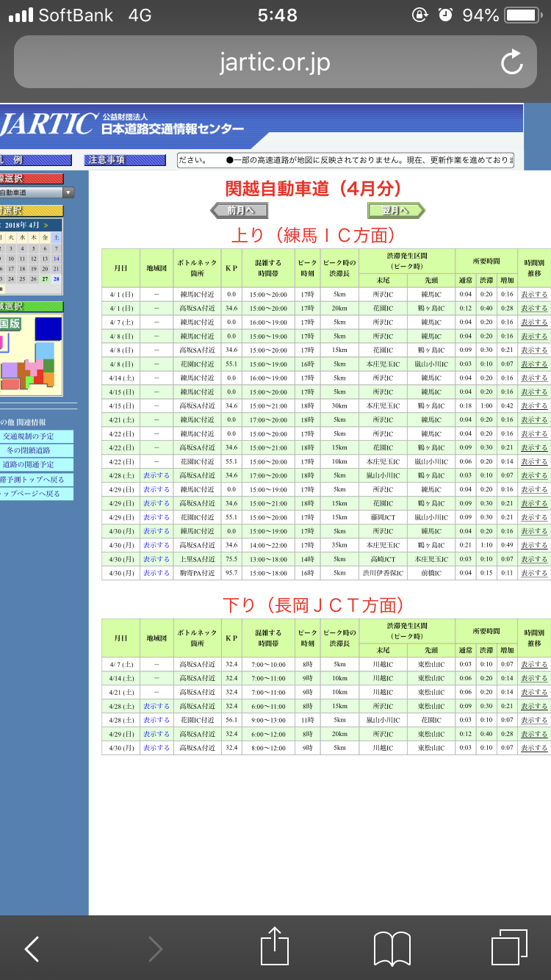The width and height of the screenshot is (551, 980).
Task: Go to next month with 翌月へ arrow
Action: [x=396, y=211]
